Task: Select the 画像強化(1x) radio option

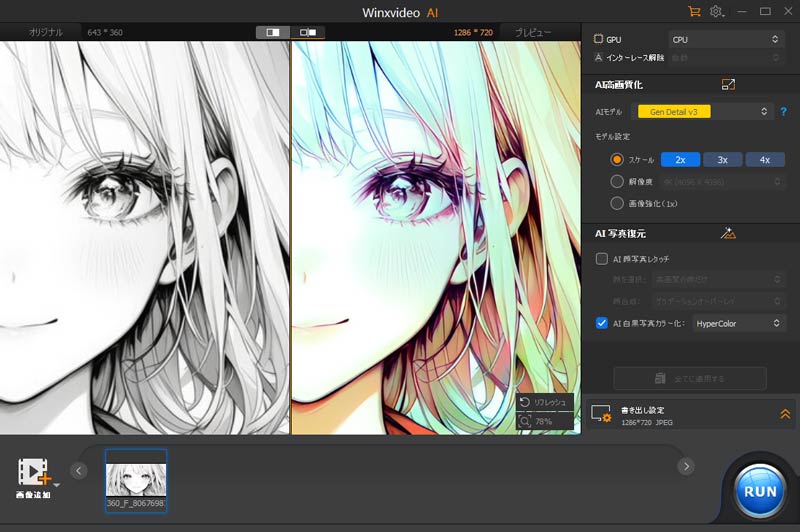Action: pyautogui.click(x=617, y=203)
